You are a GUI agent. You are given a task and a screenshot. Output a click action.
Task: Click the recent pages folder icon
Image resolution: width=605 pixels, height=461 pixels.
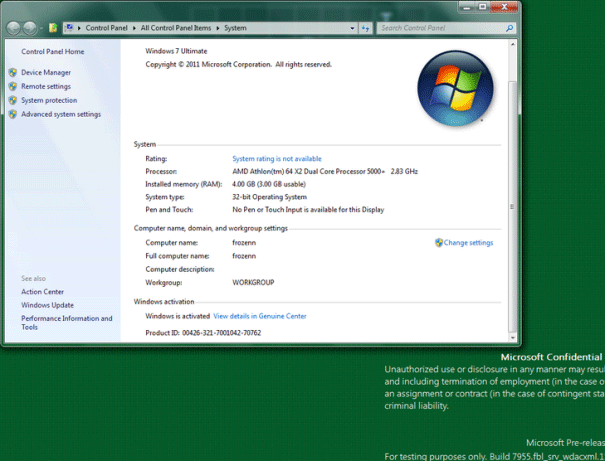click(53, 28)
